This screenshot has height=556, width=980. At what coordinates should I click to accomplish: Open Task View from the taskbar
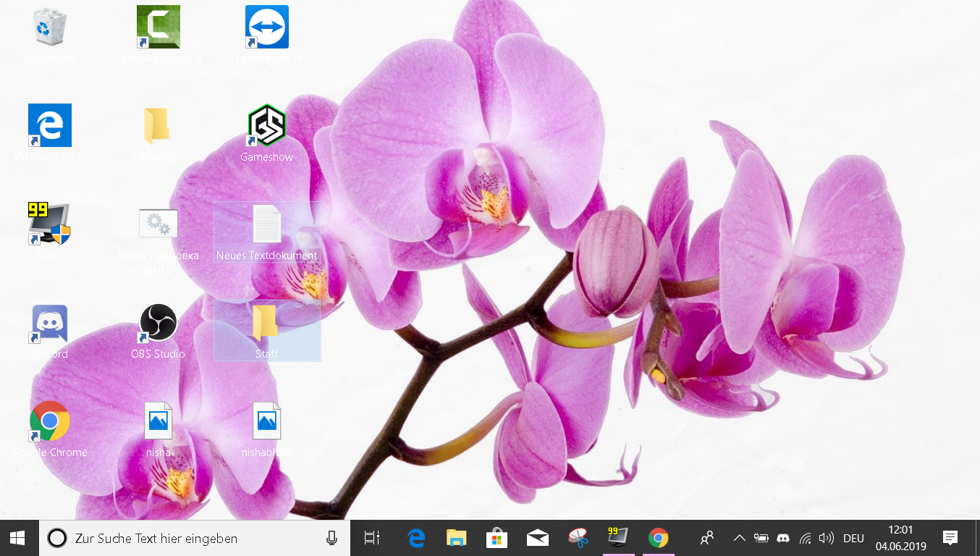point(372,538)
